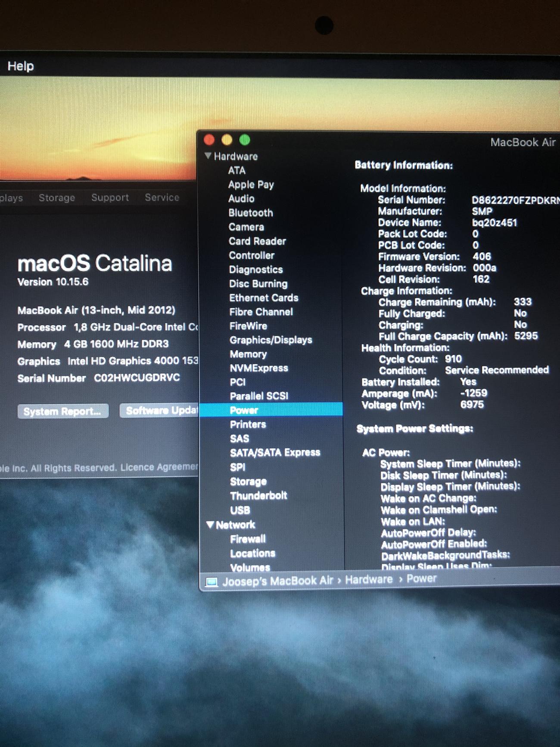Minimize System Information with the yellow button
Viewport: 560px width, 747px height.
[x=227, y=140]
